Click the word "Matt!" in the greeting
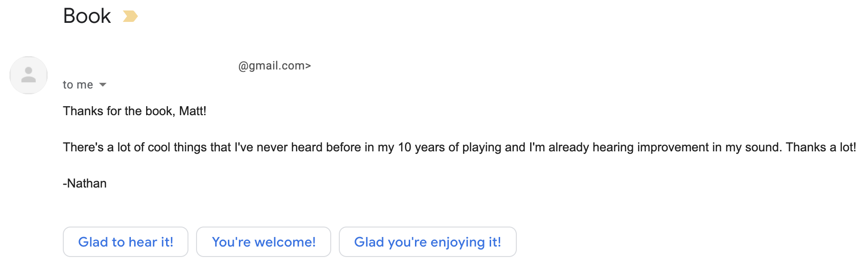Viewport: 868px width, 277px height. pyautogui.click(x=192, y=111)
